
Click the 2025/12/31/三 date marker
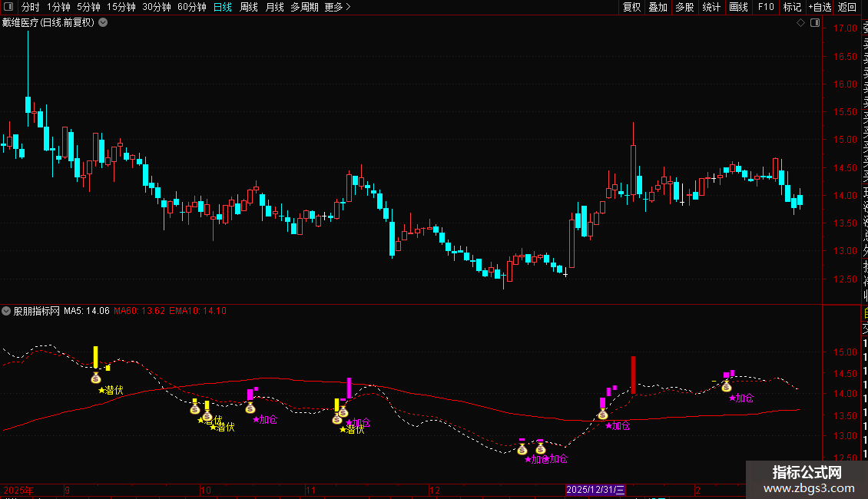[595, 490]
